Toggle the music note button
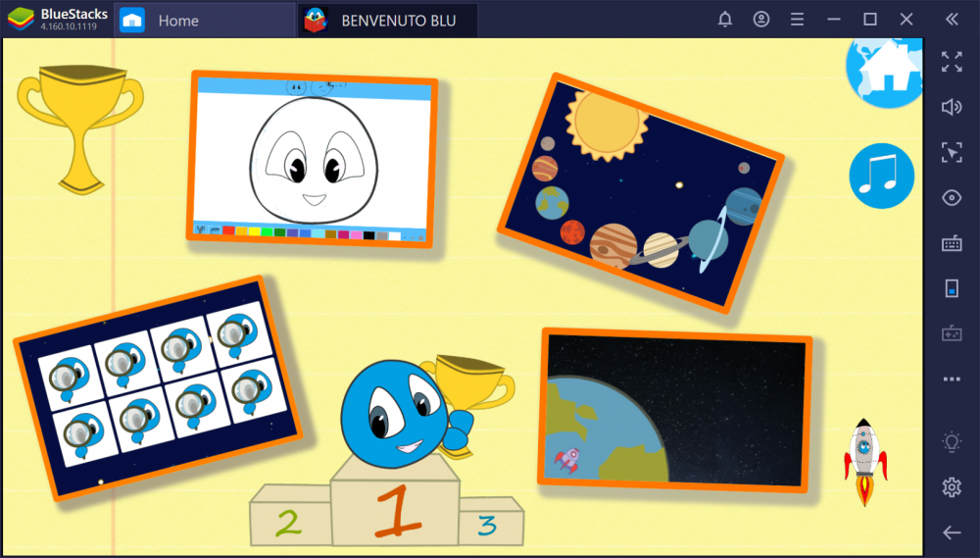980x558 pixels. [881, 177]
